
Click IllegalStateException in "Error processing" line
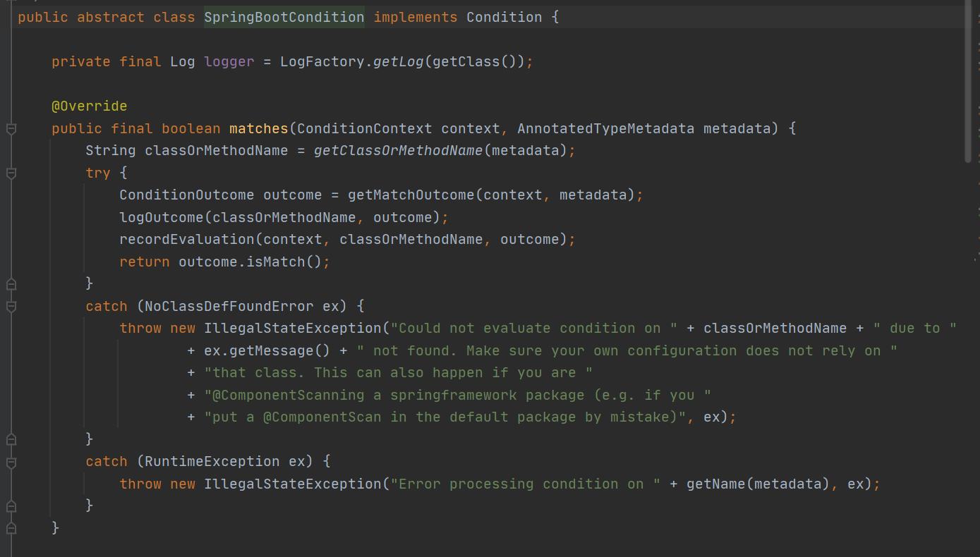(x=293, y=484)
